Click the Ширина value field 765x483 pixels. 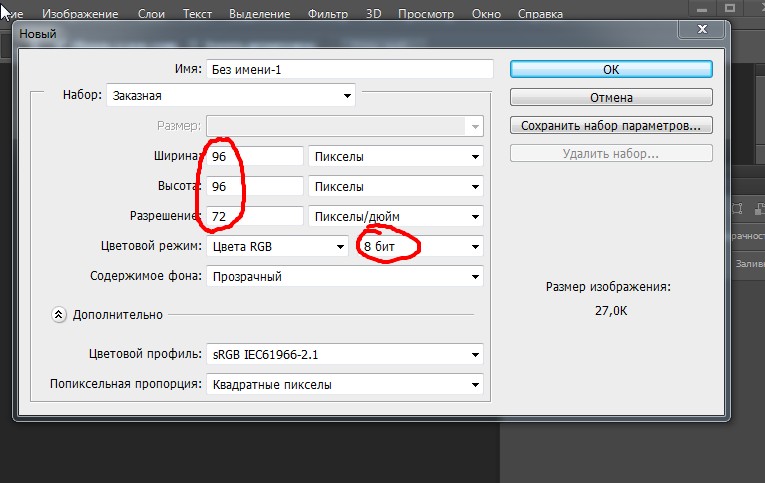coord(255,157)
